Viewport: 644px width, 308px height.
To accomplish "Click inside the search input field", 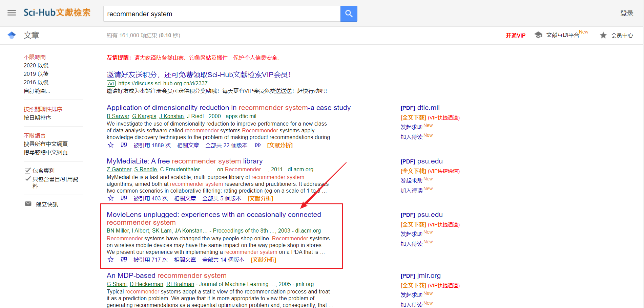I will click(x=220, y=14).
